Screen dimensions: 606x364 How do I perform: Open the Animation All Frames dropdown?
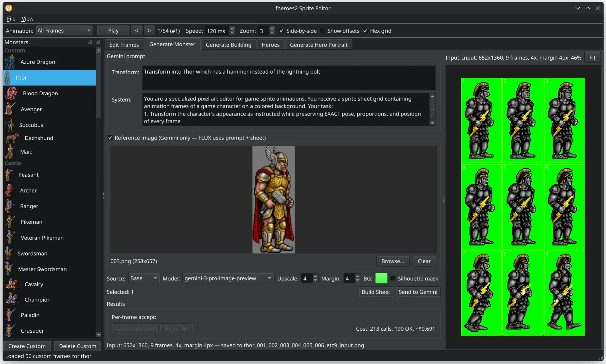click(x=65, y=31)
